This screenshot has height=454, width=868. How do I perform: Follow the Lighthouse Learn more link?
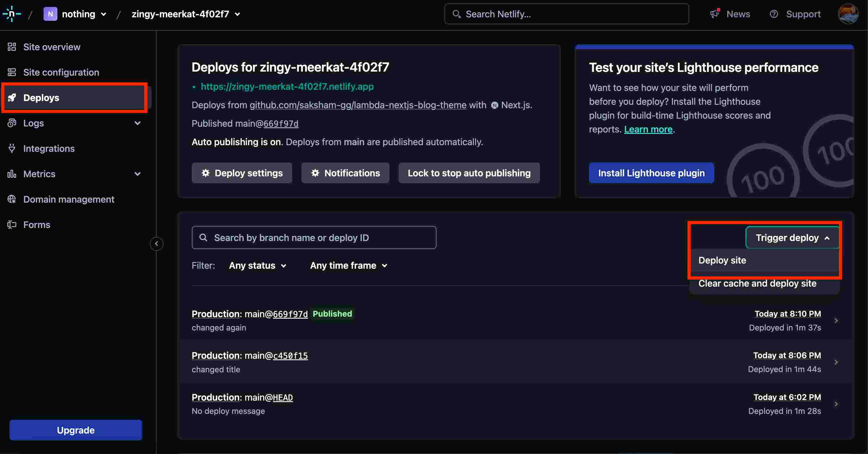tap(648, 129)
